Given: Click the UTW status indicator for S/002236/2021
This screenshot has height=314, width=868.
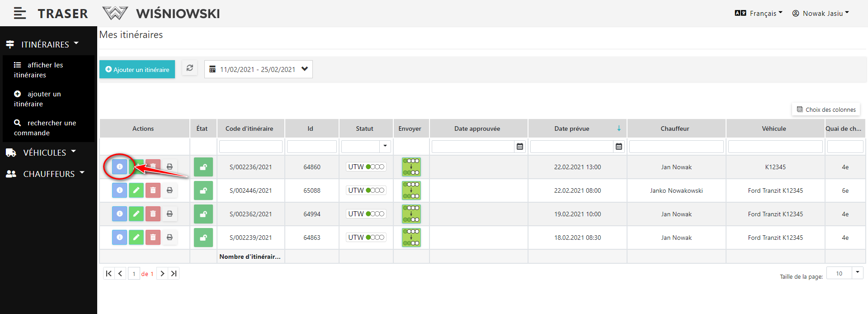Looking at the screenshot, I should click(366, 167).
